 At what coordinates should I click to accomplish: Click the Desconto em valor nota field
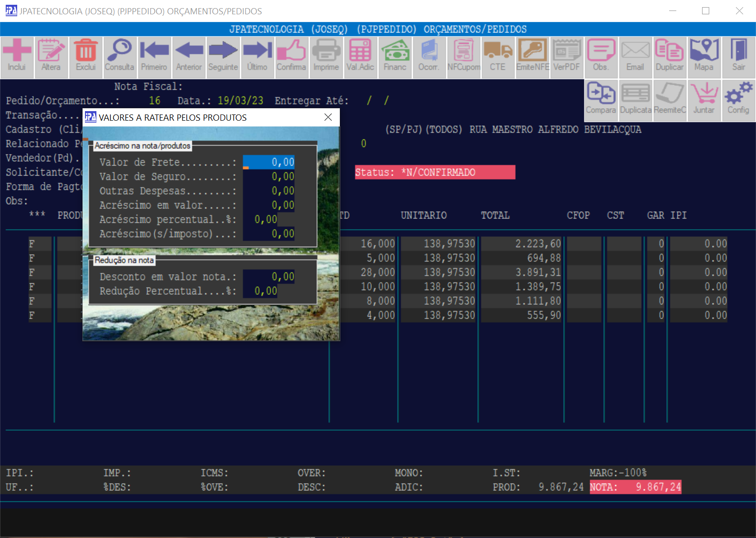pyautogui.click(x=269, y=277)
